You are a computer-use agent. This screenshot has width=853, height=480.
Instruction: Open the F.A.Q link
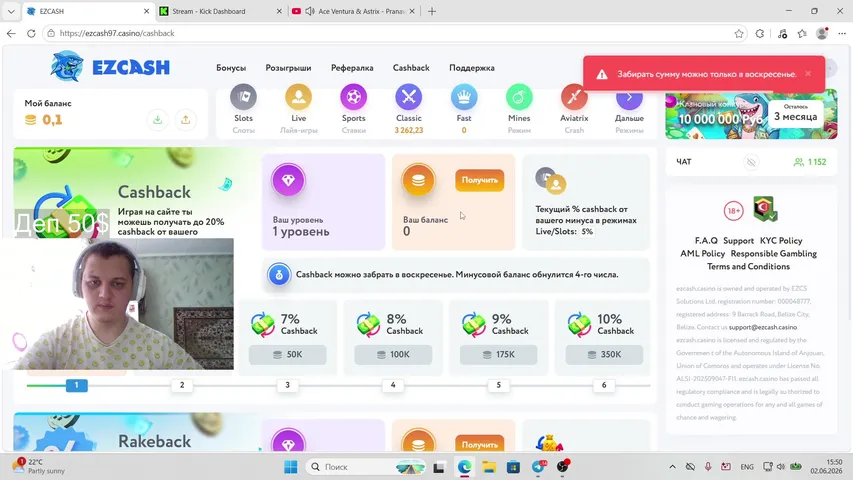click(706, 241)
